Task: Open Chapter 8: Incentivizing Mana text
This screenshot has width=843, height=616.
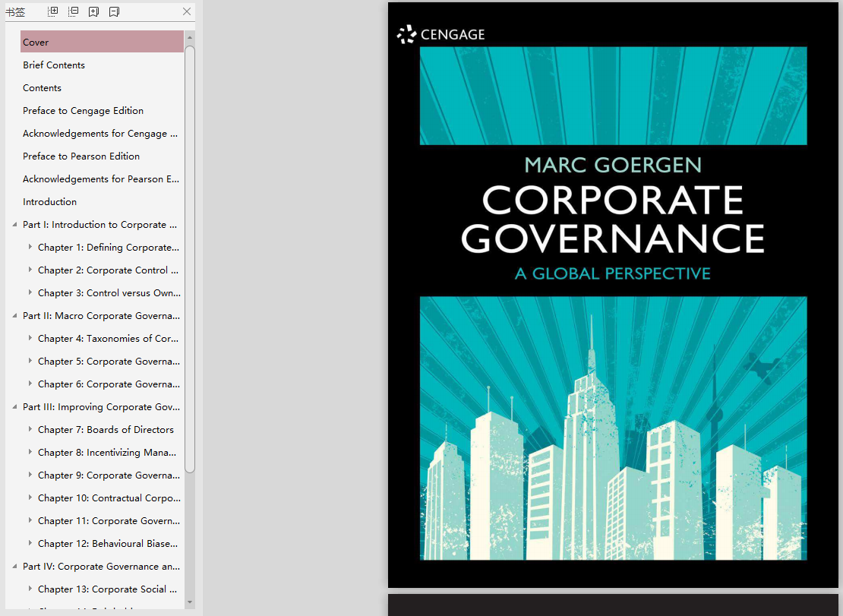Action: pyautogui.click(x=107, y=453)
